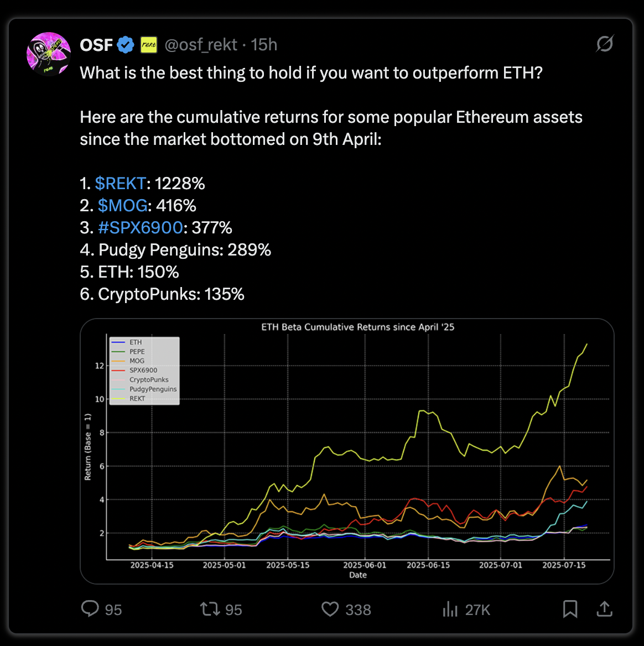Open OSF's profile avatar picture
Screen dimensions: 644x646
(x=49, y=54)
